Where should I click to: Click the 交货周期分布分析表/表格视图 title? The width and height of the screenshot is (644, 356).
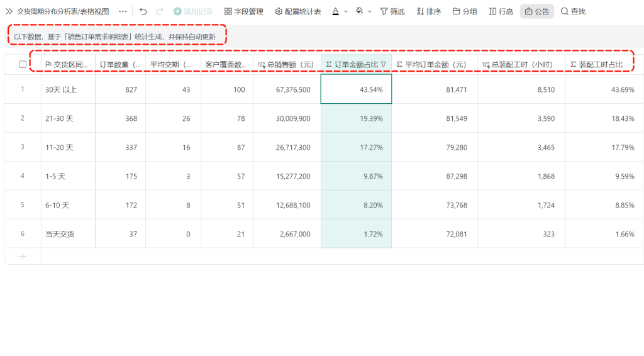point(63,11)
